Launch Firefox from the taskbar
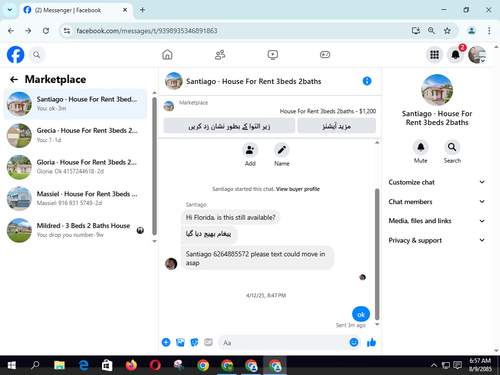 pos(131,365)
